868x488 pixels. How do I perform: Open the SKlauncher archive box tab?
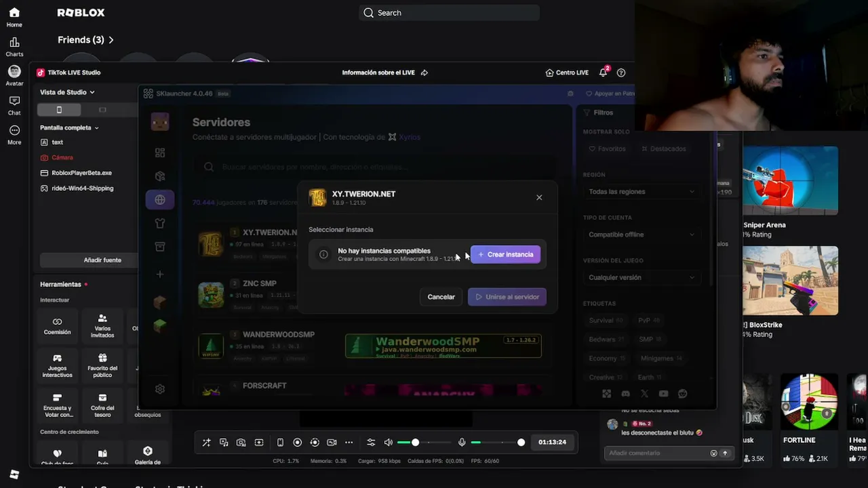pos(160,247)
